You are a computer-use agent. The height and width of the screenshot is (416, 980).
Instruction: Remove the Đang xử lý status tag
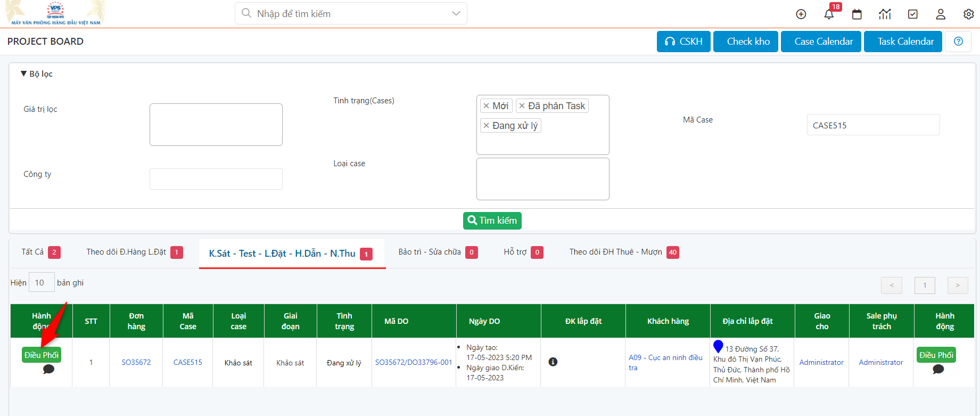486,126
